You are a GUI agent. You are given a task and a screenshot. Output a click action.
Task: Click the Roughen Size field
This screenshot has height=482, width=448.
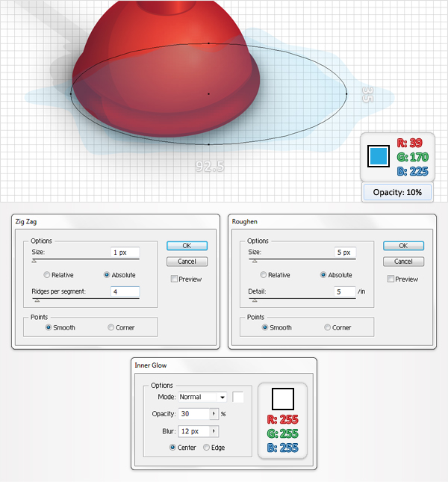[x=345, y=252]
